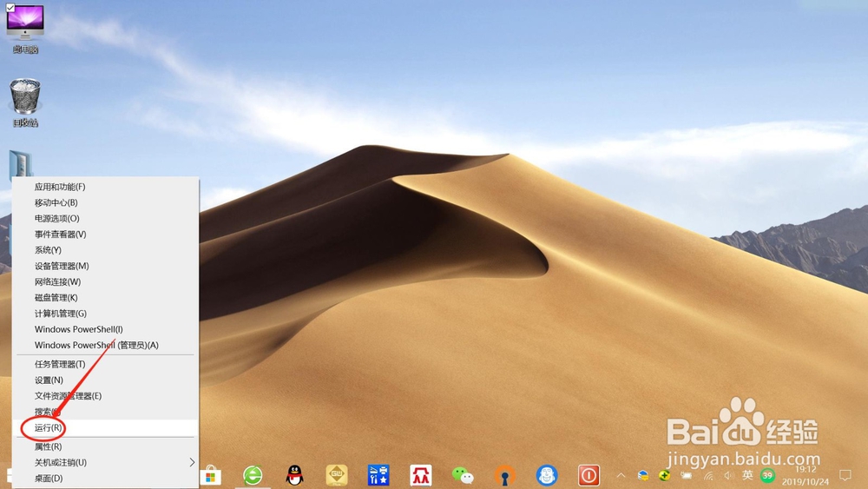Switch input language 英 indicator

point(748,474)
